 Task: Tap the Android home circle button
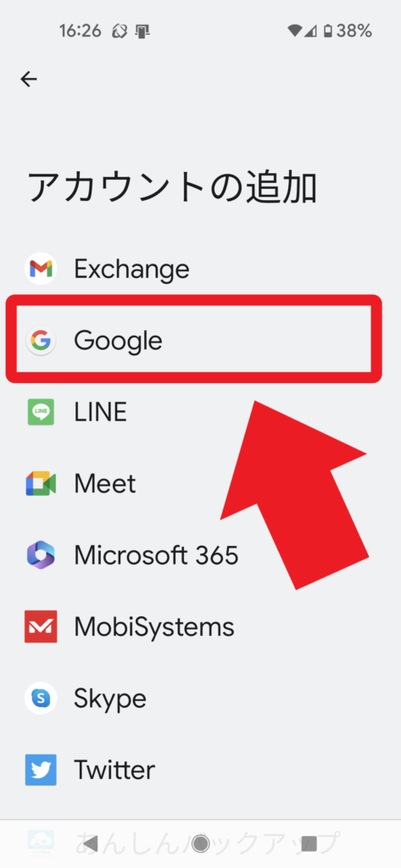point(200,843)
